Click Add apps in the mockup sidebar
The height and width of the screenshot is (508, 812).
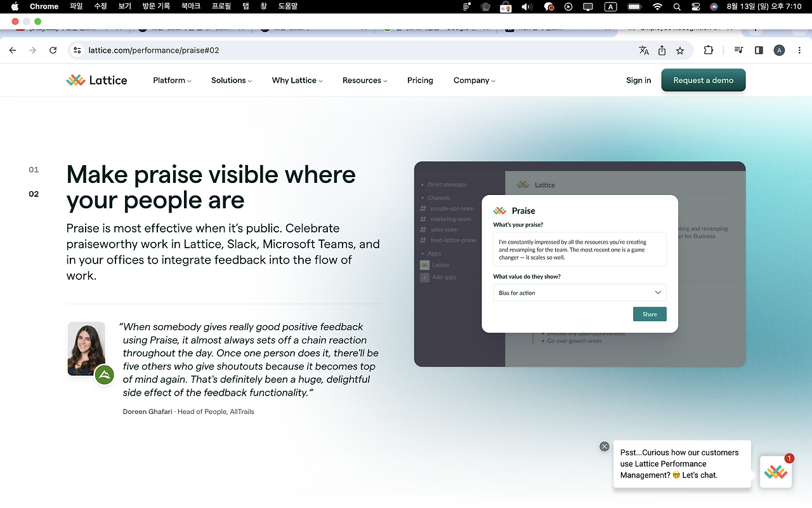[438, 277]
